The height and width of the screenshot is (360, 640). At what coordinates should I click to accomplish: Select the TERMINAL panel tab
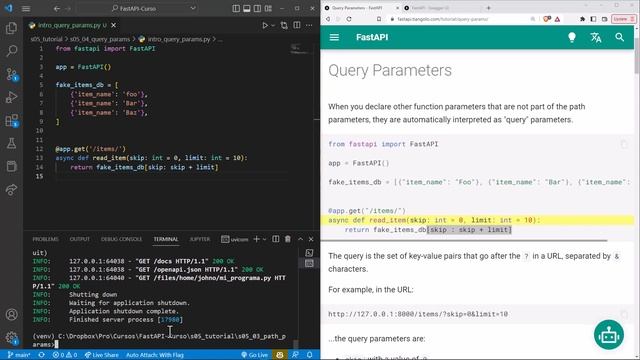pos(166,239)
